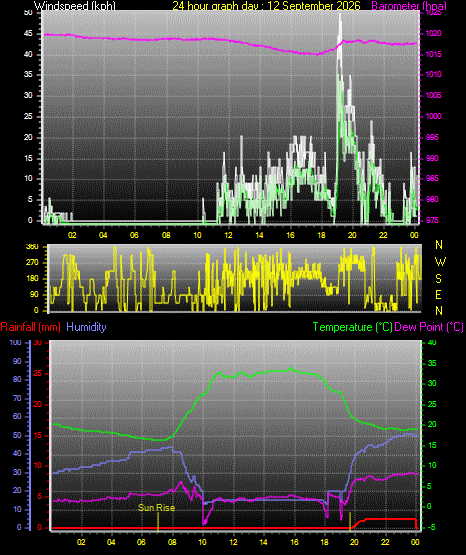The height and width of the screenshot is (555, 466).
Task: Click "-5" on the green temperature axis
Action: click(431, 527)
